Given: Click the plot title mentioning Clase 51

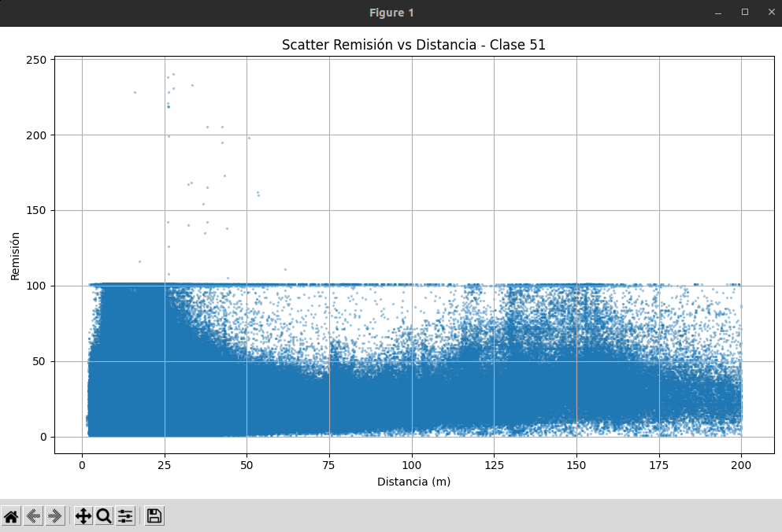Looking at the screenshot, I should (x=413, y=45).
